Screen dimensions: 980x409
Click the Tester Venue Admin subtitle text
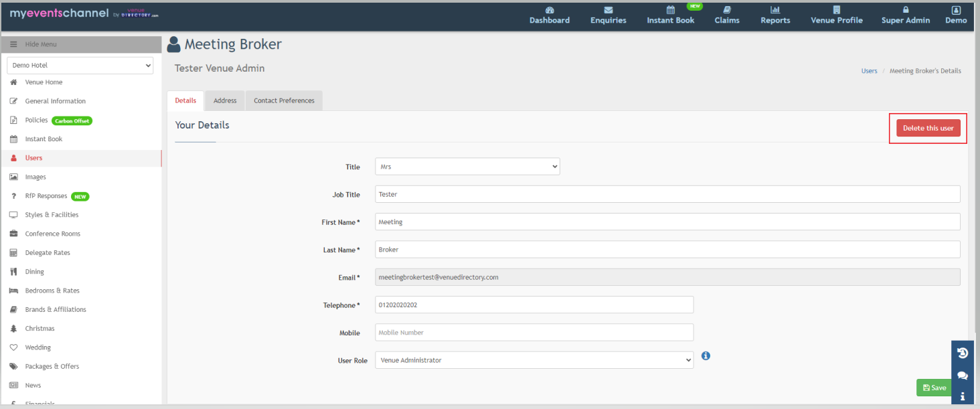(x=220, y=68)
